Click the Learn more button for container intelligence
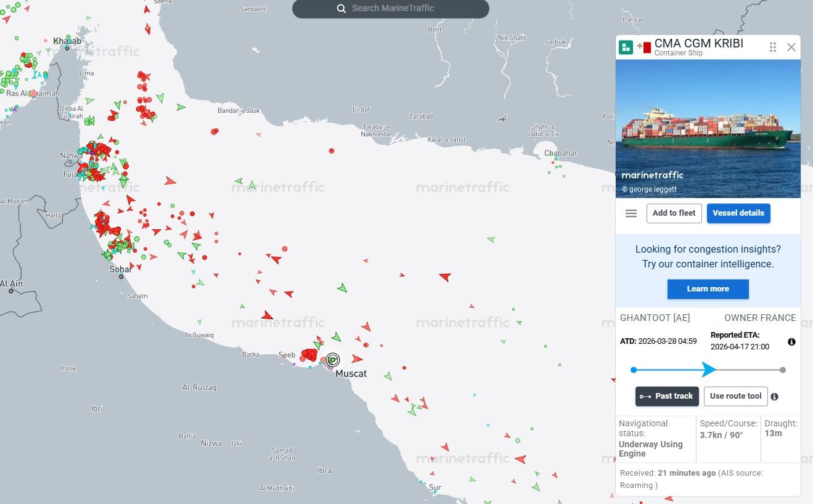Screen dimensions: 813x504 coord(708,289)
